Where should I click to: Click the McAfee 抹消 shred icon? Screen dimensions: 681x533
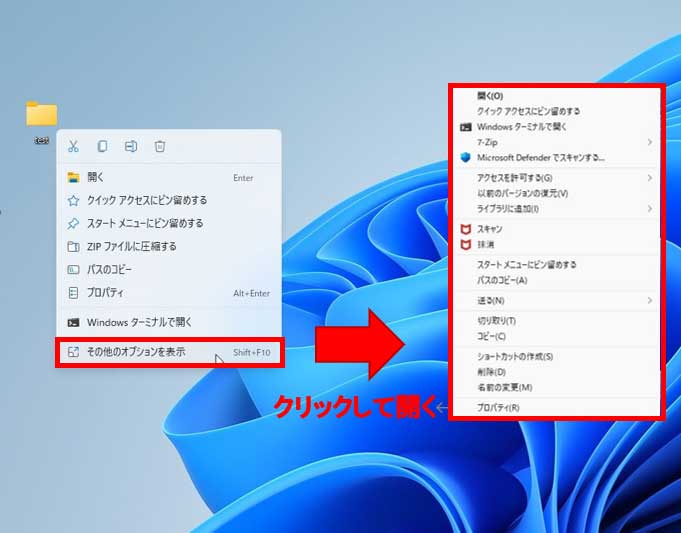pos(465,244)
